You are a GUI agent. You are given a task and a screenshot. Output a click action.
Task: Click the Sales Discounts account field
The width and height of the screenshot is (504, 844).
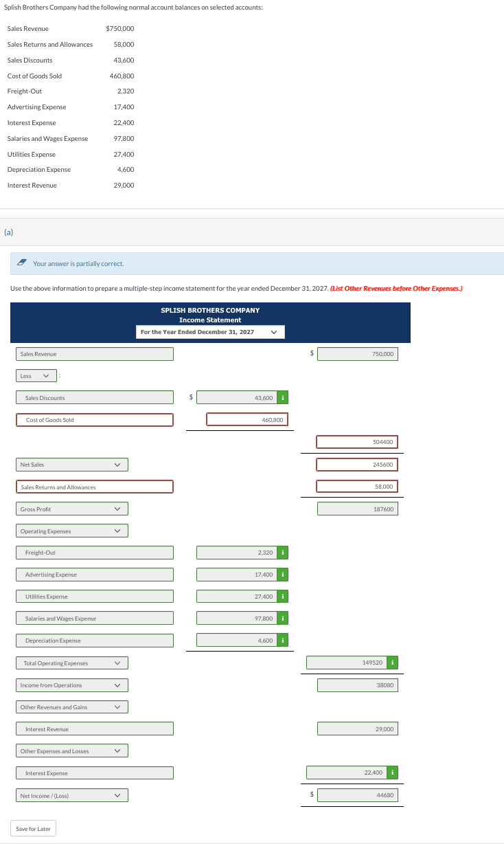(x=95, y=398)
